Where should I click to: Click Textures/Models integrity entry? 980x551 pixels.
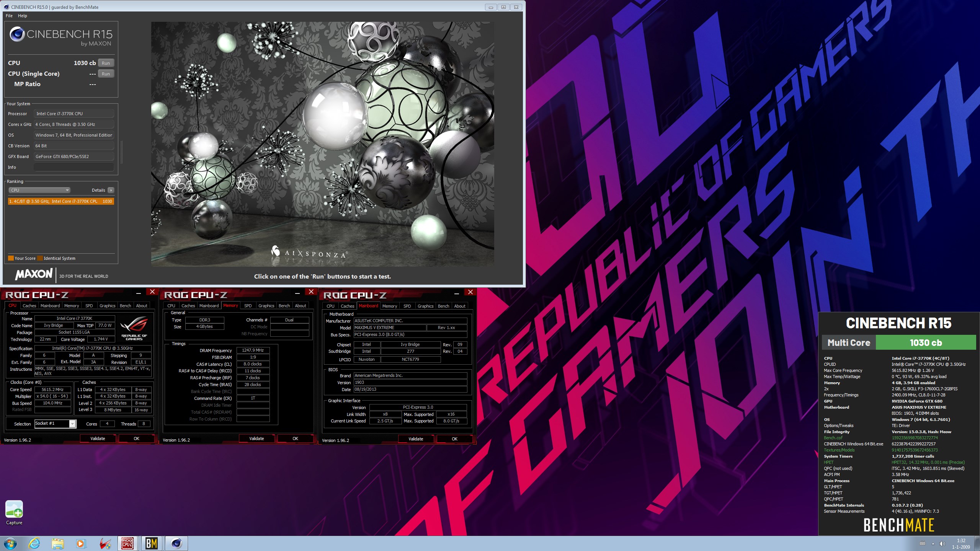coord(839,450)
